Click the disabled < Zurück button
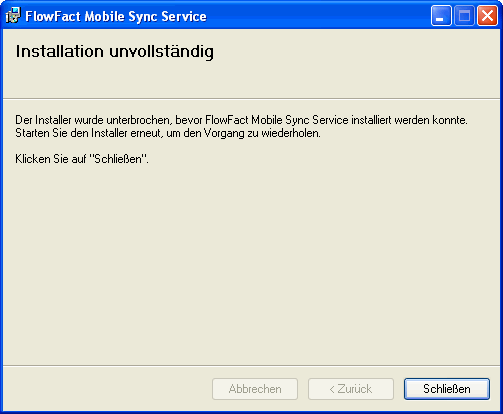503x414 pixels. [351, 389]
